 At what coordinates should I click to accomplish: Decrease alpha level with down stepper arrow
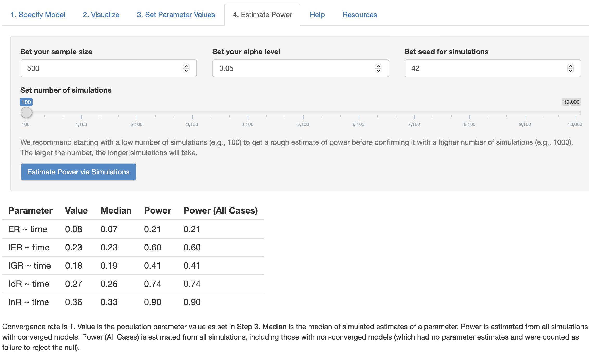(x=378, y=71)
